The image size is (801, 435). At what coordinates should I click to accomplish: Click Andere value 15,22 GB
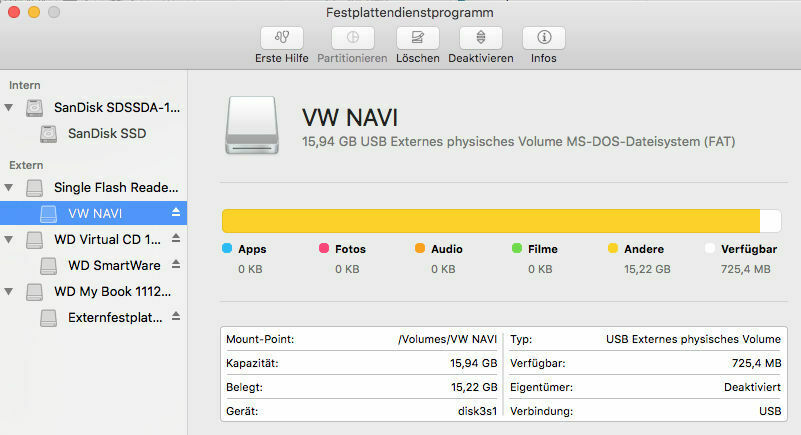click(x=647, y=269)
